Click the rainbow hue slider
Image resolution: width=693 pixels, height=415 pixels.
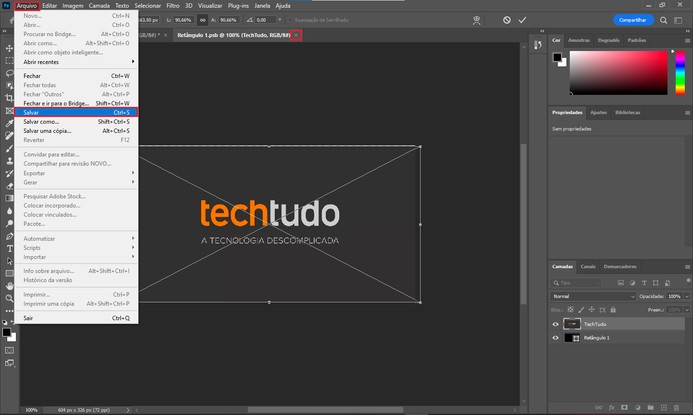point(680,72)
